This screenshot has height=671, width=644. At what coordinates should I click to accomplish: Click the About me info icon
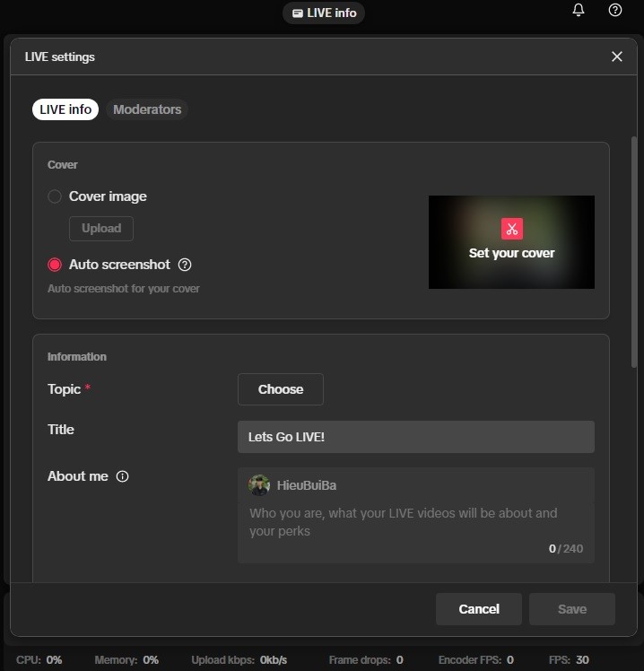[122, 476]
